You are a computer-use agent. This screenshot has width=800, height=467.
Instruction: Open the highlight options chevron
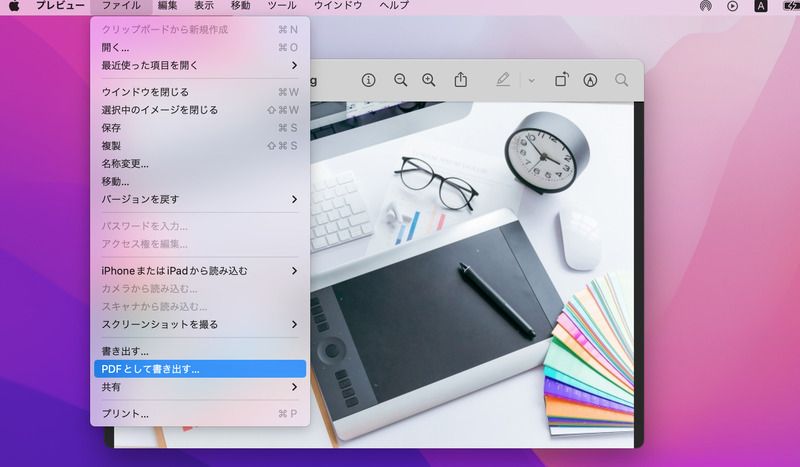(x=532, y=81)
